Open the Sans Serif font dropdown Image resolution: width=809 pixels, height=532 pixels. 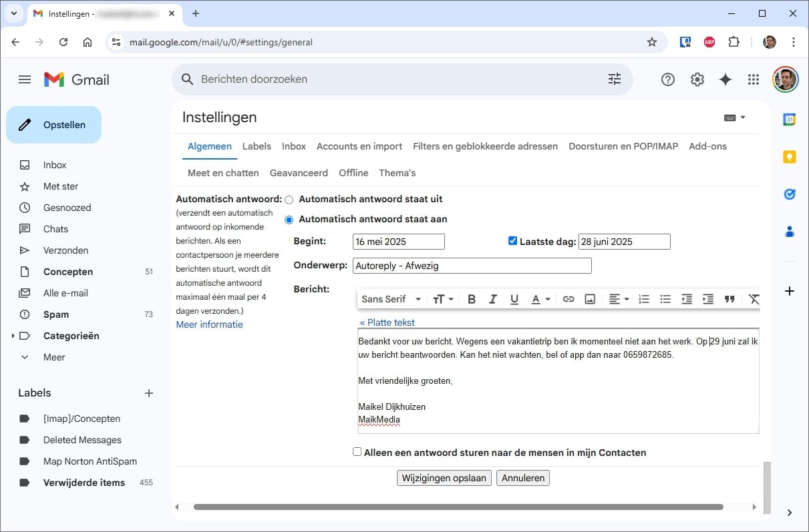[391, 300]
